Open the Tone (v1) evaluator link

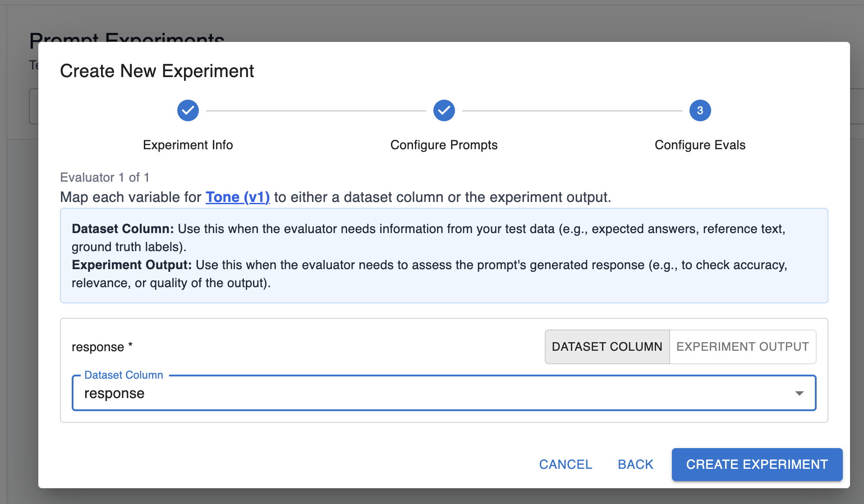238,197
